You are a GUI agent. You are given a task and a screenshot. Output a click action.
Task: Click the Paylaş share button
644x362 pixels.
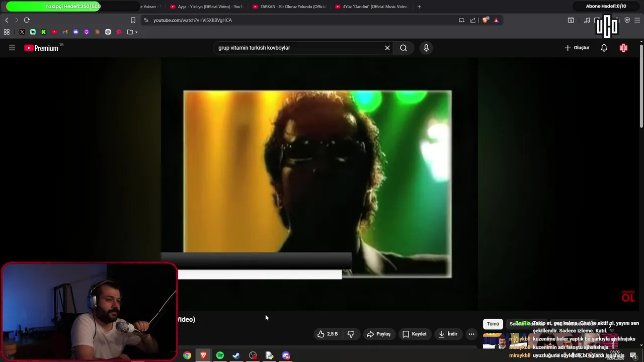click(x=379, y=334)
